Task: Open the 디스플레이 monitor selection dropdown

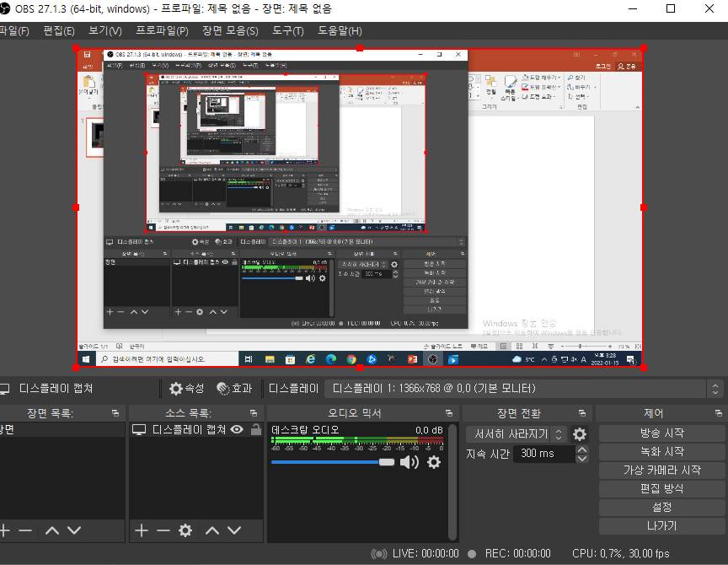Action: pos(524,389)
